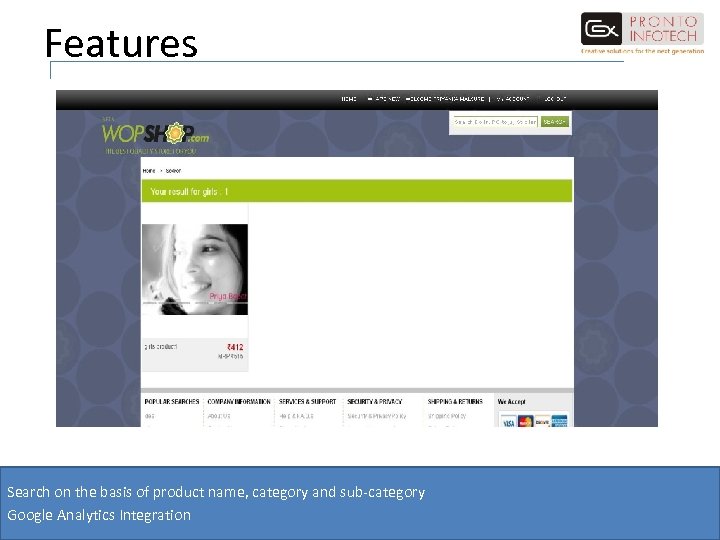Click the Home breadcrumb link
The height and width of the screenshot is (540, 720).
[x=149, y=171]
